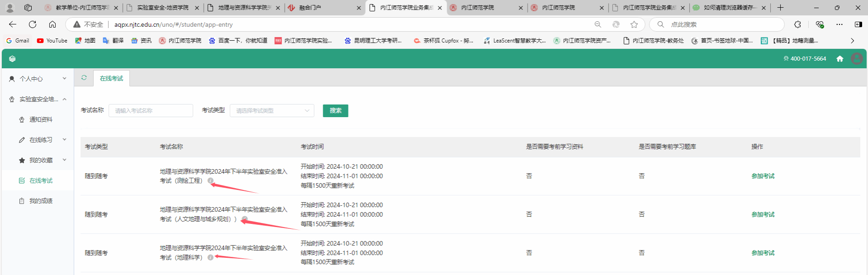Click the home icon in green header
This screenshot has height=275, width=868.
pyautogui.click(x=839, y=59)
